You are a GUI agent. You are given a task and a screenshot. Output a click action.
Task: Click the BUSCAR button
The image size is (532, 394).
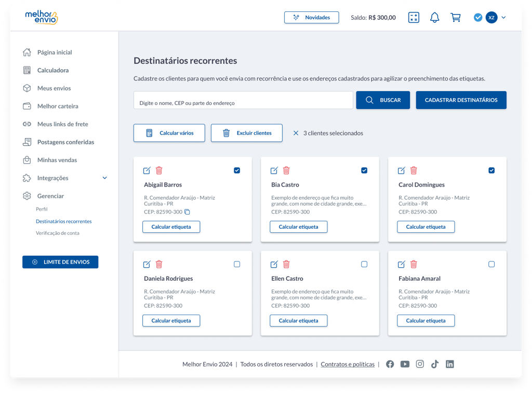tap(383, 100)
